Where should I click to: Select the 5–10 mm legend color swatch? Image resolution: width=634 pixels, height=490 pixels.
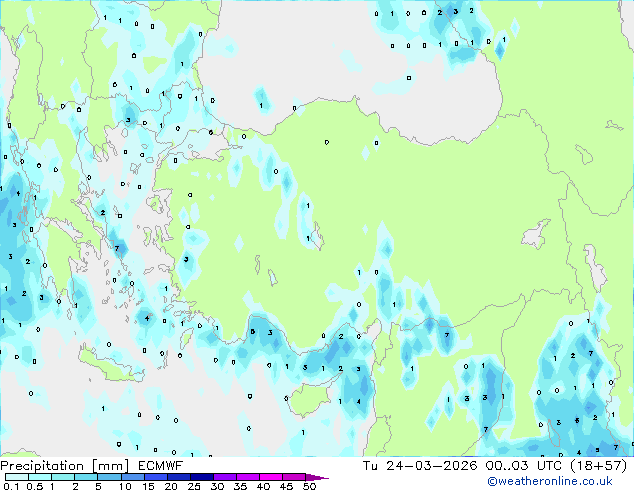coord(109,477)
